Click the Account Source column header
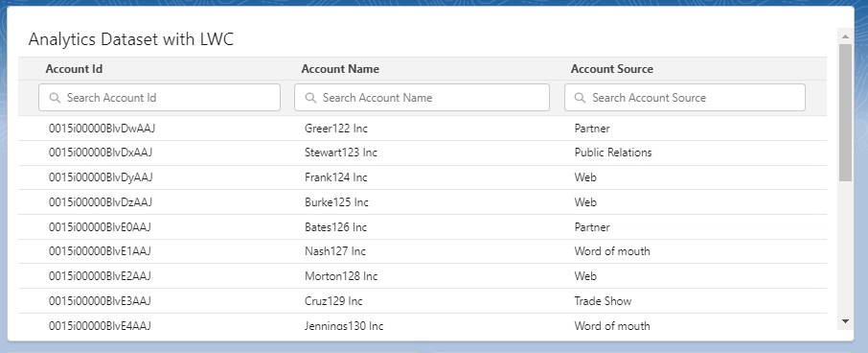Image resolution: width=868 pixels, height=353 pixels. pyautogui.click(x=611, y=69)
